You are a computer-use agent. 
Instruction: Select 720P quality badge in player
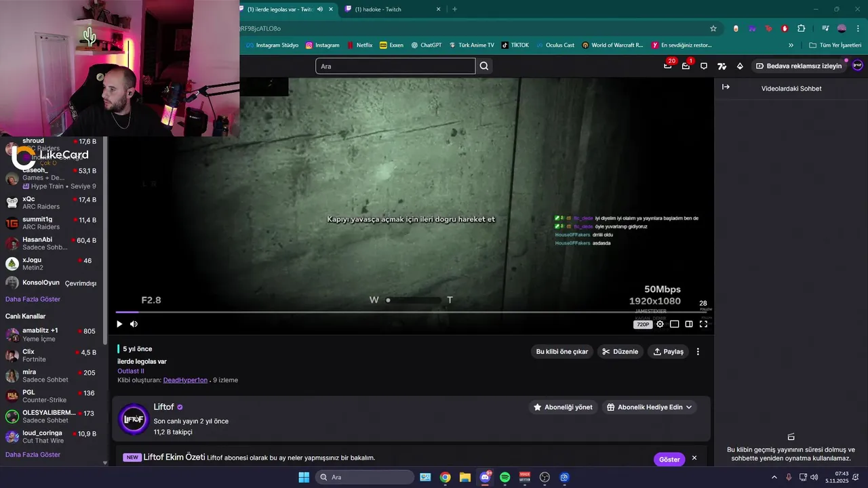pos(642,325)
